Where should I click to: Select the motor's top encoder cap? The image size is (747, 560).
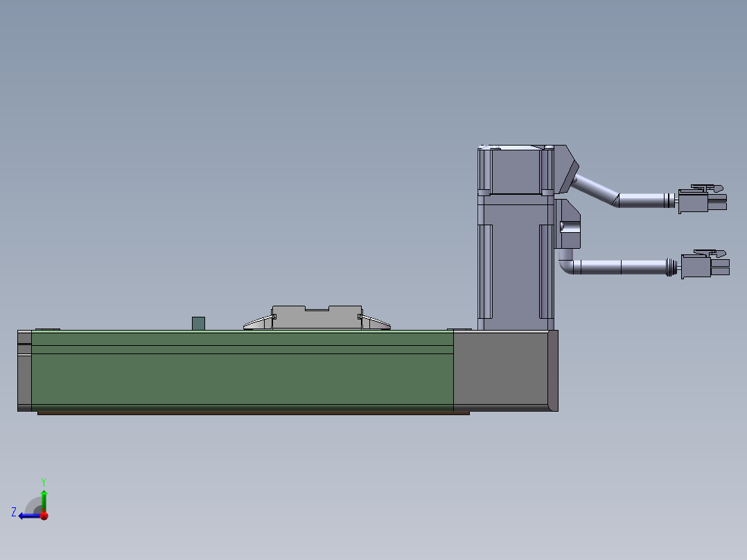(516, 170)
